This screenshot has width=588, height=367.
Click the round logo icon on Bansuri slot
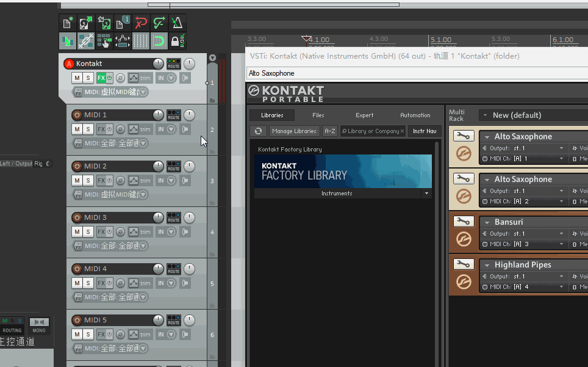[464, 239]
